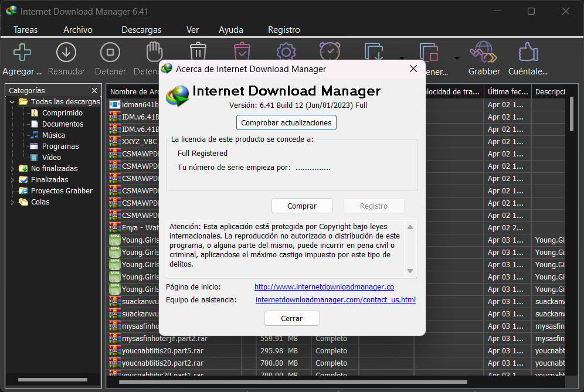584x392 pixels.
Task: Click the Comprar button
Action: (x=302, y=206)
